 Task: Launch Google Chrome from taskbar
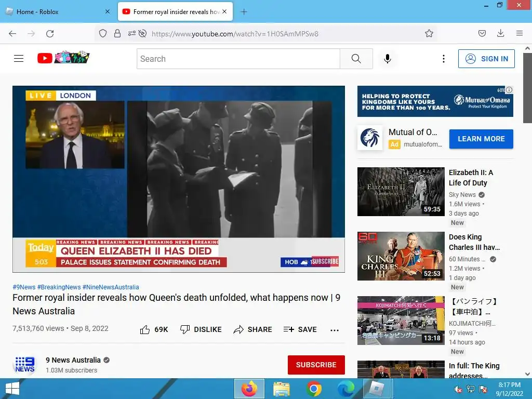tap(314, 389)
